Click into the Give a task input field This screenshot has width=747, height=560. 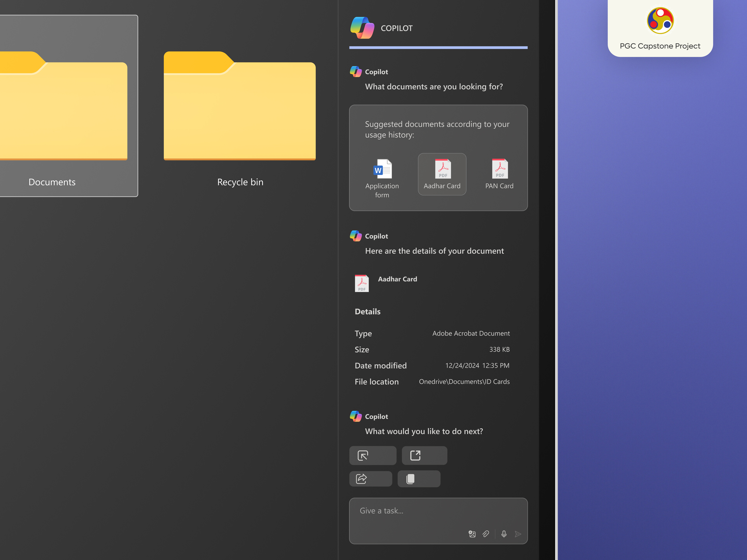pos(422,511)
